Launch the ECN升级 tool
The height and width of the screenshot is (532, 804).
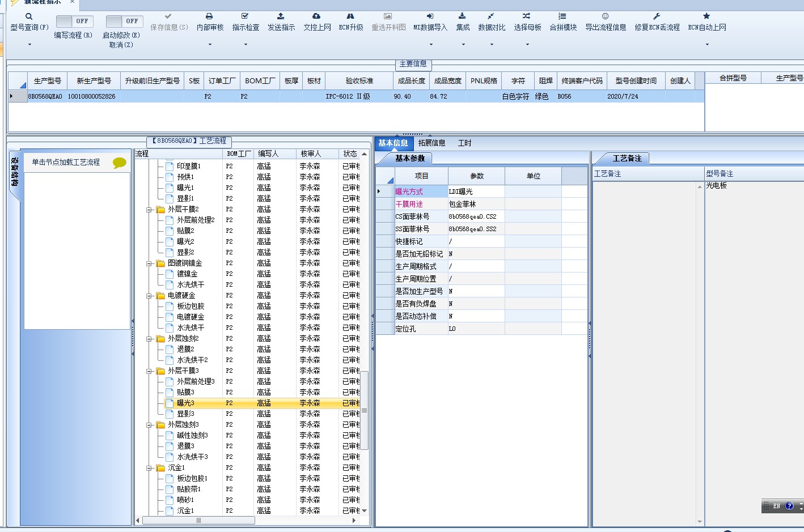pos(350,22)
